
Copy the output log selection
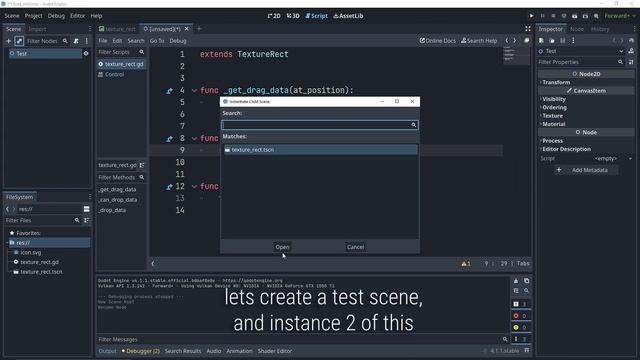527,281
